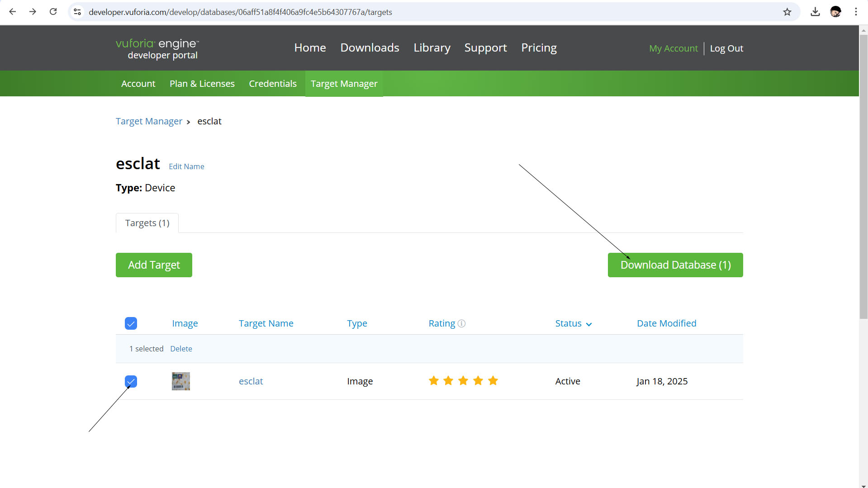The height and width of the screenshot is (488, 868).
Task: Switch to the Credentials tab
Action: (x=272, y=84)
